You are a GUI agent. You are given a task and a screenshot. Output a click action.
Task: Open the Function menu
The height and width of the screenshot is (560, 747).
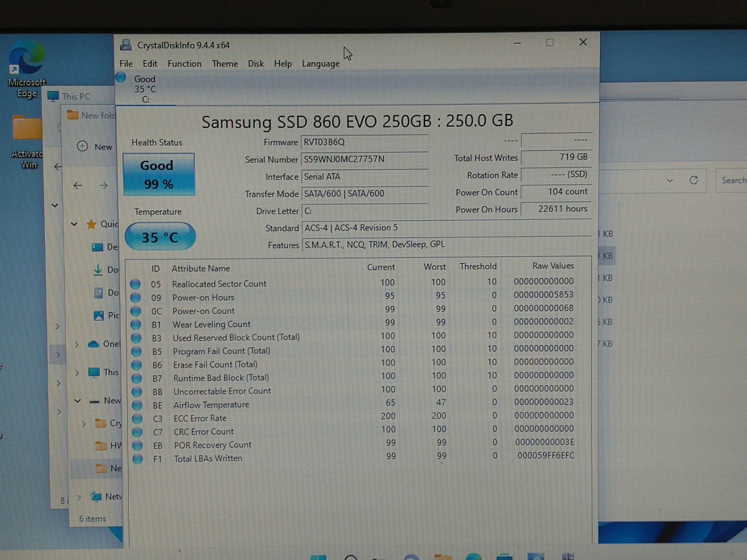(184, 64)
